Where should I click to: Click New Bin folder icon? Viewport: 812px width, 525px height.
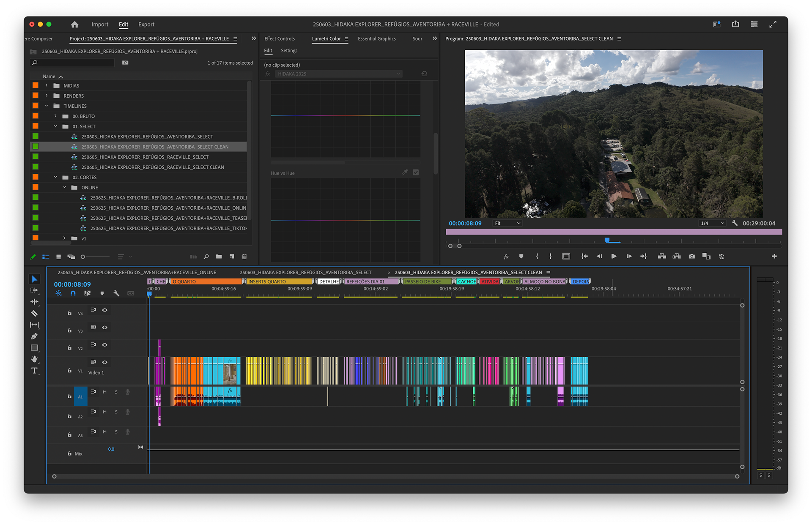tap(219, 257)
